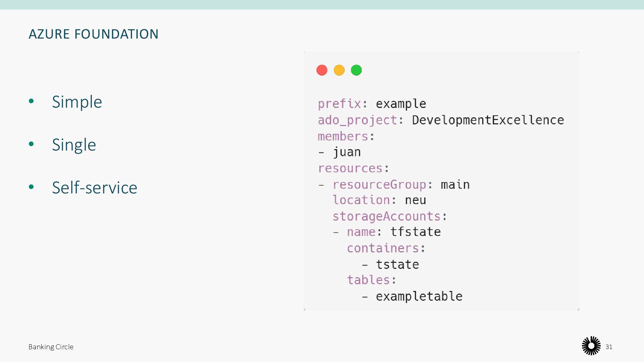The image size is (644, 362).
Task: Select the AZURE FOUNDATION slide title
Action: tap(94, 34)
